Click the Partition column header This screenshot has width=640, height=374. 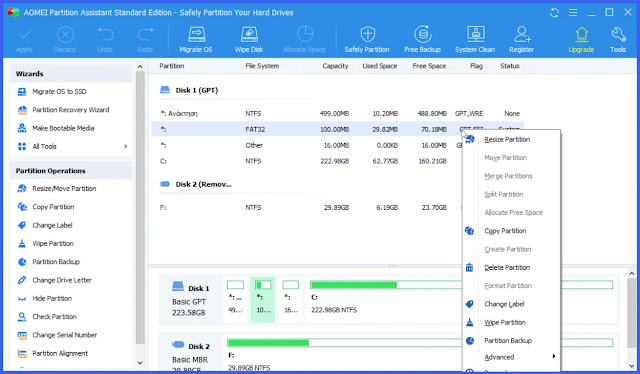click(172, 66)
